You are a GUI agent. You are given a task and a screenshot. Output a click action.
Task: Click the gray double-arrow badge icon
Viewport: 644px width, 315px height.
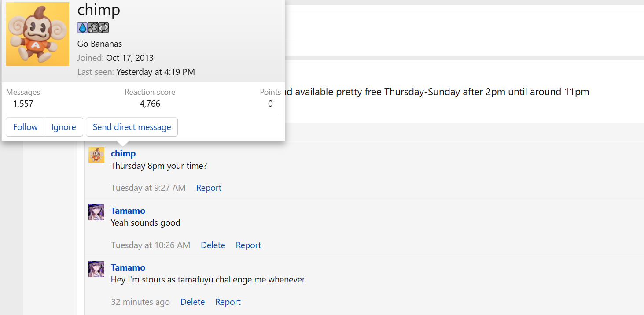click(x=103, y=28)
